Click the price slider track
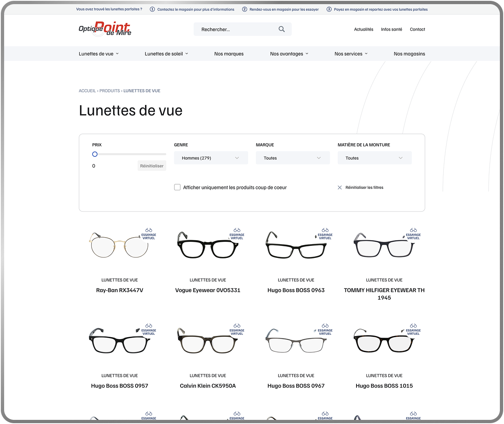Viewport: 504px width, 424px height. (129, 154)
